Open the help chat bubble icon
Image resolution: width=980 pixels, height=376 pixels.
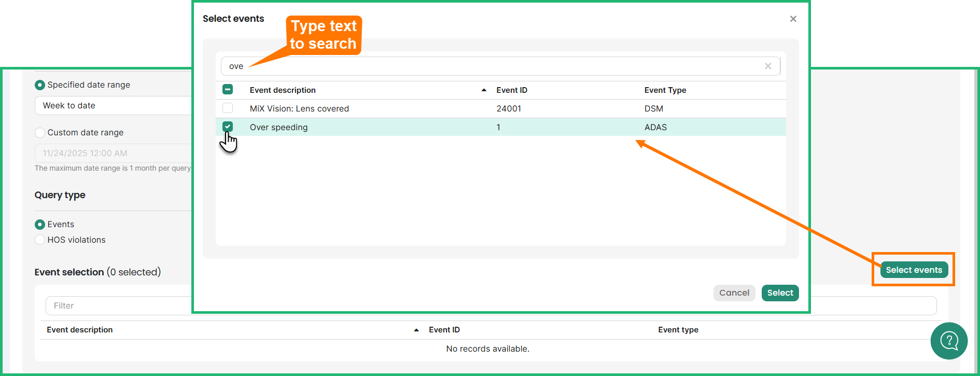coord(949,341)
